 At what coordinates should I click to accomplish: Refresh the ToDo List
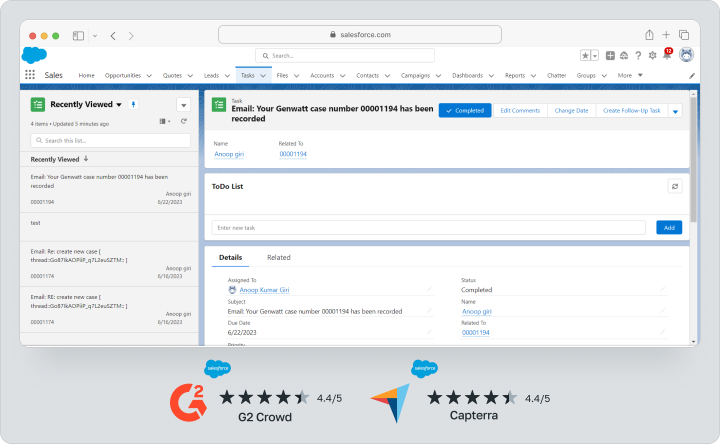coord(675,186)
